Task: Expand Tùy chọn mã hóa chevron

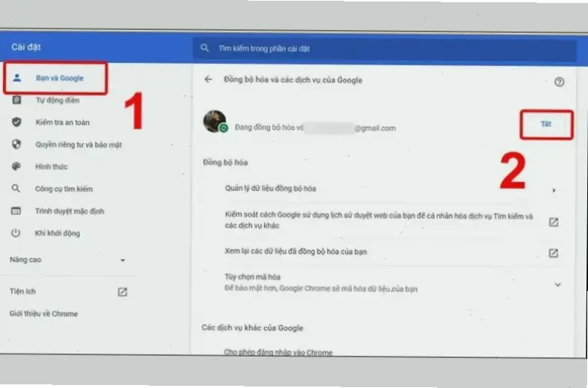Action: tap(557, 284)
